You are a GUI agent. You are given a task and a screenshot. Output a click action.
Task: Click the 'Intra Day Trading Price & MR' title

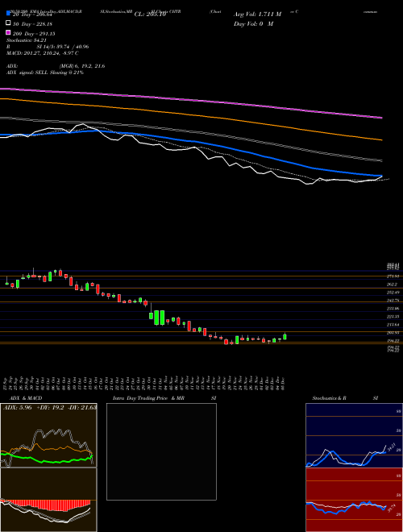coord(148,398)
